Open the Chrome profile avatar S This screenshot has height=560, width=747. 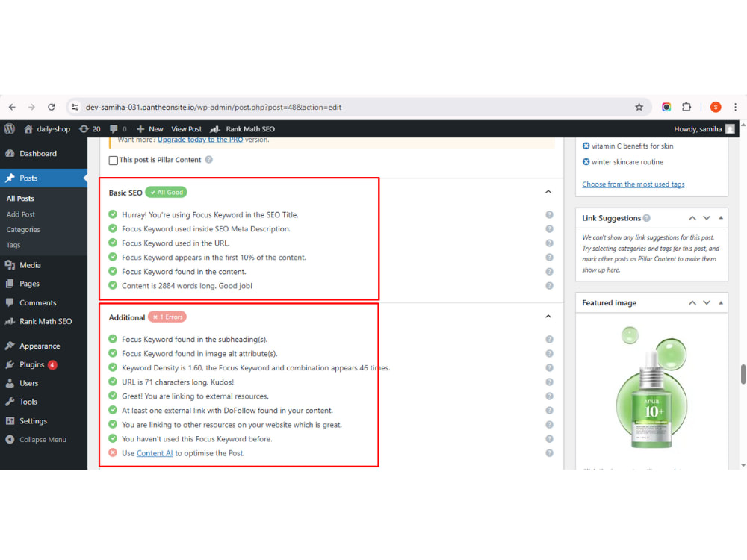[x=715, y=107]
